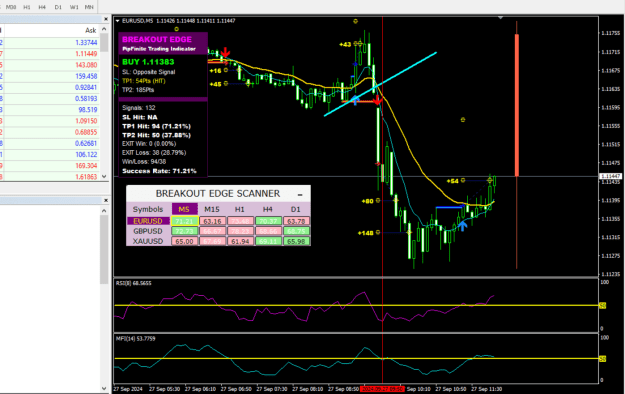Open EURUSD M15 cell showing 63.16

tap(212, 221)
